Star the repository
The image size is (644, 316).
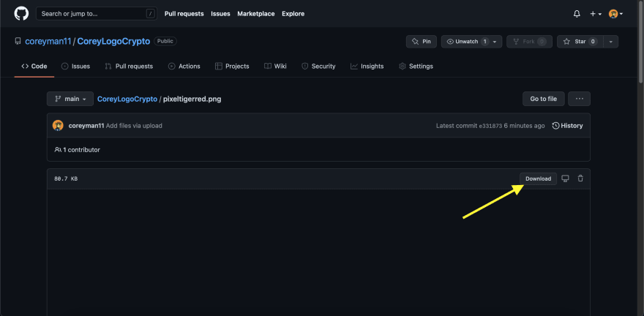click(580, 42)
